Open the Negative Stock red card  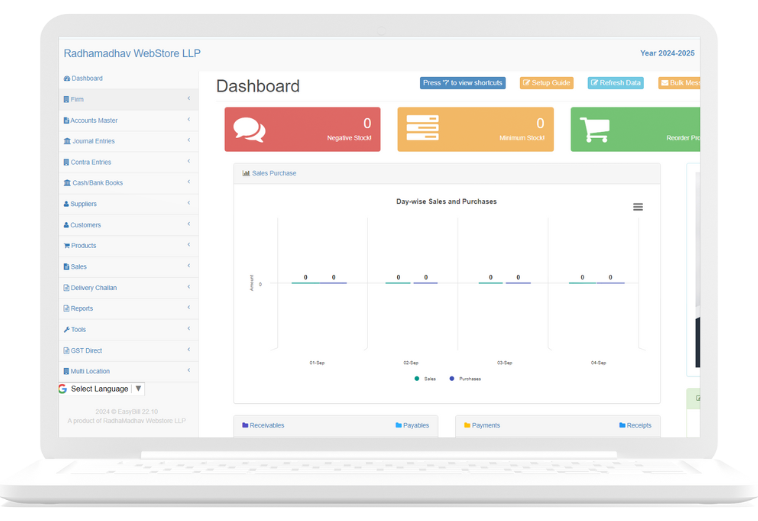tap(303, 130)
